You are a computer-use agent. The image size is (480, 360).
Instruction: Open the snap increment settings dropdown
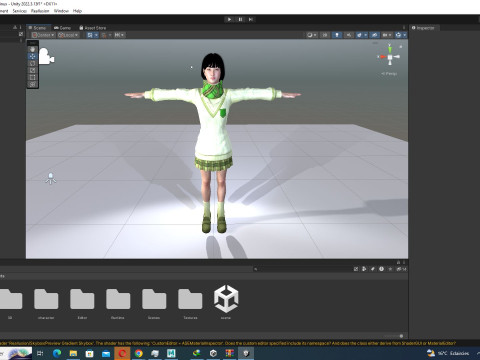(119, 35)
